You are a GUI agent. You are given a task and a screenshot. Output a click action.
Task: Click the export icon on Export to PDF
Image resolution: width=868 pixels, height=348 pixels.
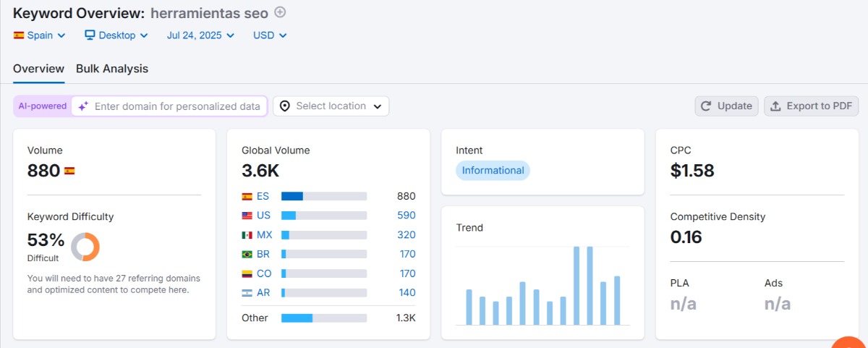click(x=775, y=106)
